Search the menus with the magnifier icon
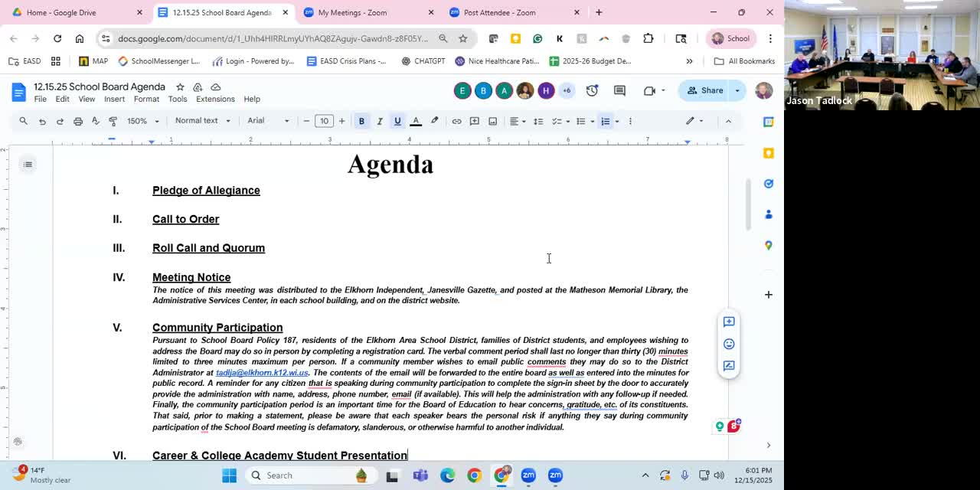980x490 pixels. pos(23,121)
